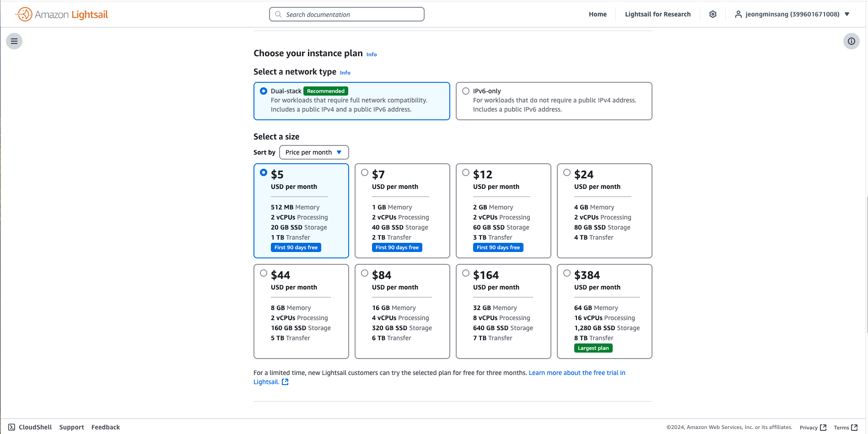Image resolution: width=868 pixels, height=434 pixels.
Task: Click the '40 GB SSD Storage' text
Action: [400, 227]
